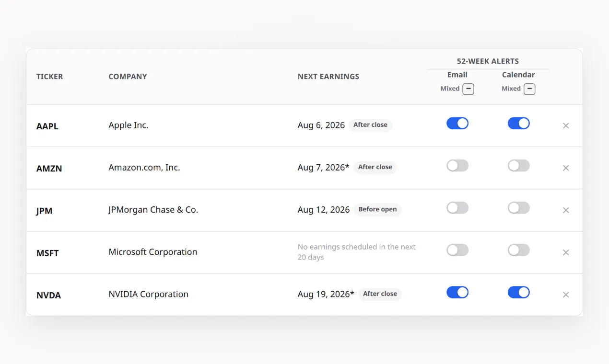
Task: Enable Email alert for AMZN
Action: click(x=457, y=166)
